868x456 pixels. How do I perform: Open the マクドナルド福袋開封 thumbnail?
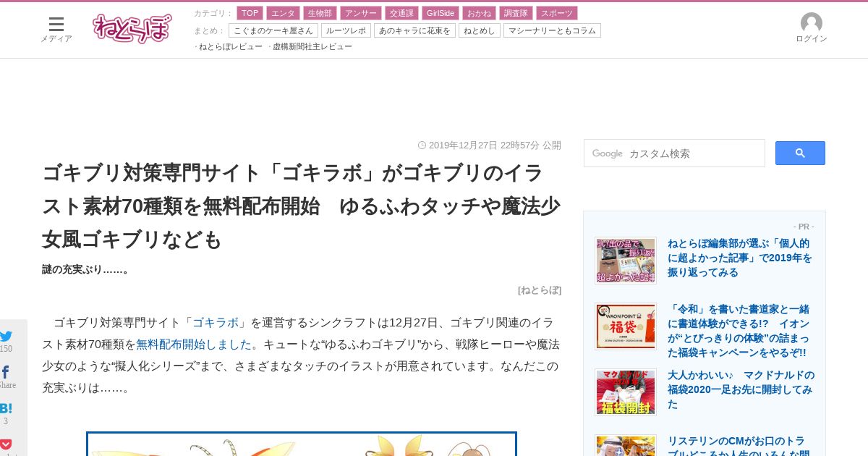pyautogui.click(x=626, y=392)
